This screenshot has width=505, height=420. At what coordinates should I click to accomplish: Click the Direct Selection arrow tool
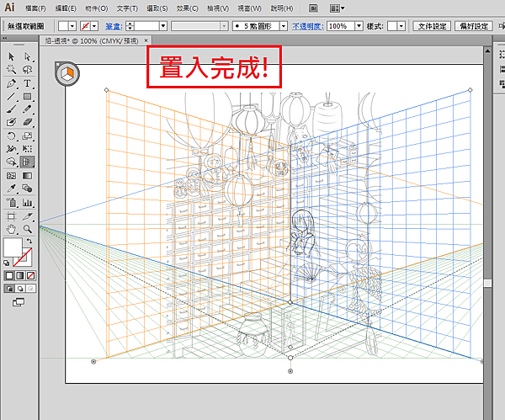point(28,56)
